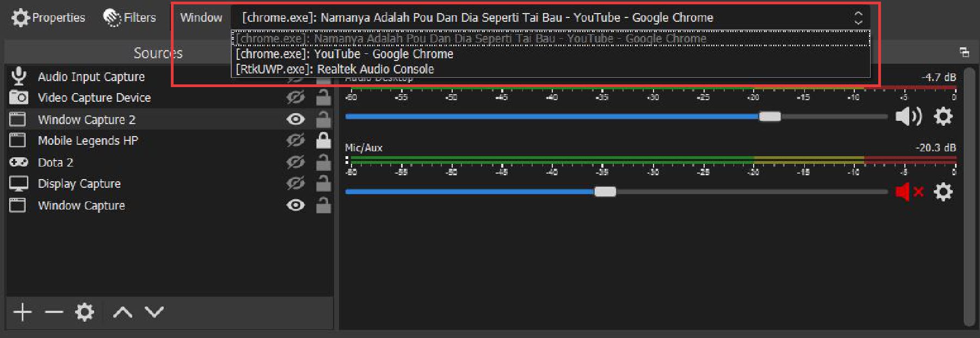The height and width of the screenshot is (338, 980).
Task: Click the audio mixer vertical scrollbar
Action: [x=969, y=197]
